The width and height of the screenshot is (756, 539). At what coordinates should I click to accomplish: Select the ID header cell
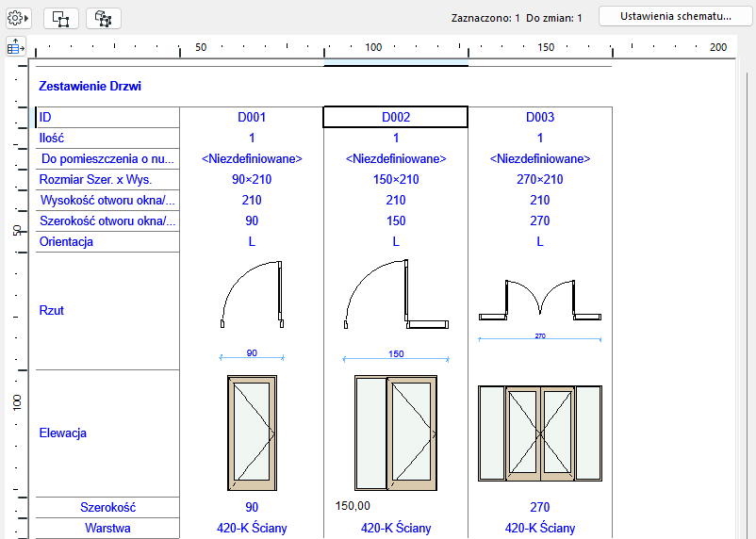click(x=107, y=117)
